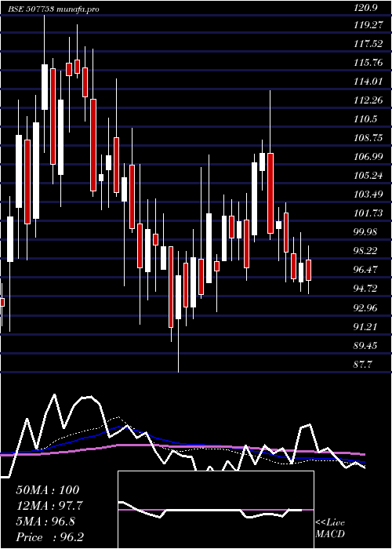This screenshot has width=392, height=549.
Task: Click the Live MACD label
Action: pyautogui.click(x=330, y=529)
